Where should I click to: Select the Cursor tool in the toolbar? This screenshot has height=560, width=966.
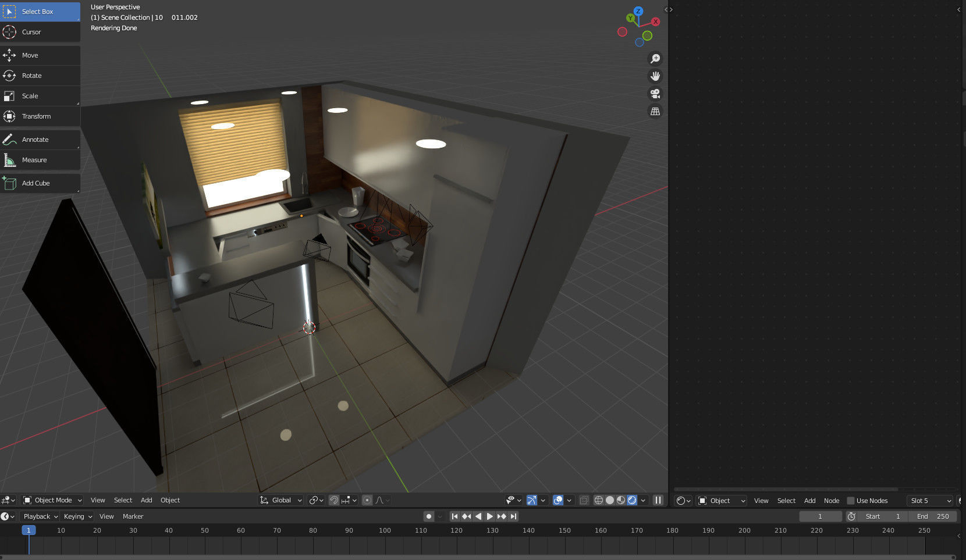[32, 32]
